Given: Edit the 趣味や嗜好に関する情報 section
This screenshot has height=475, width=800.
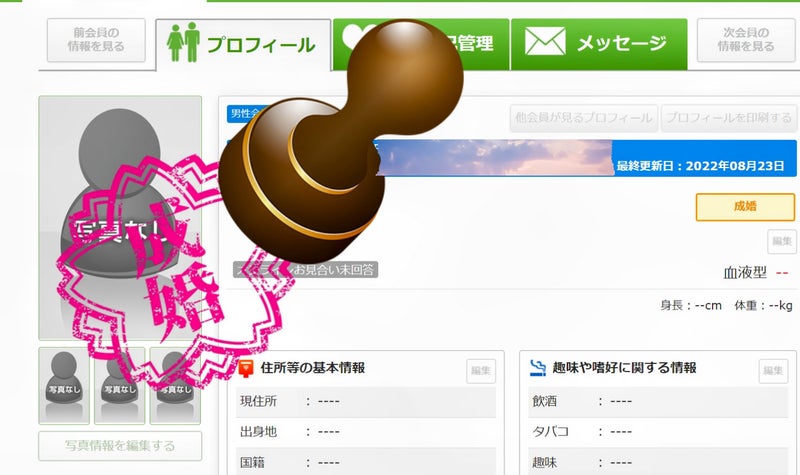Looking at the screenshot, I should pos(773,371).
